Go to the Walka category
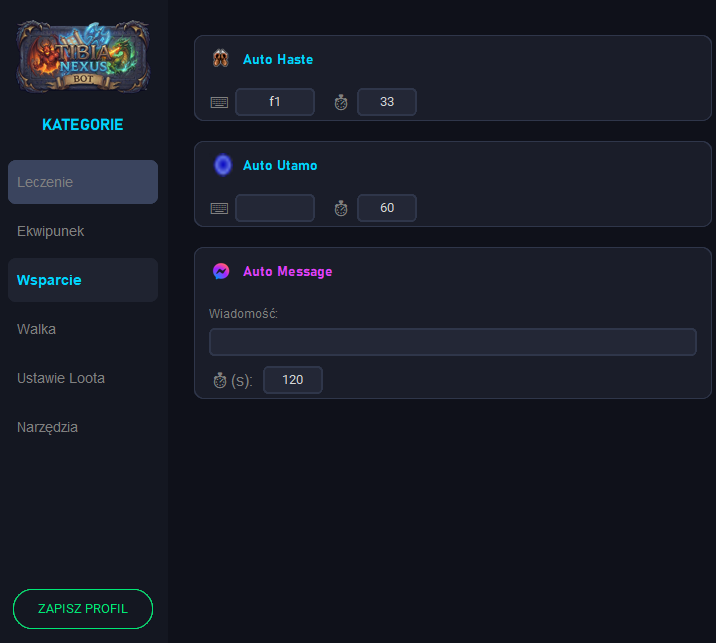716x643 pixels. point(83,329)
